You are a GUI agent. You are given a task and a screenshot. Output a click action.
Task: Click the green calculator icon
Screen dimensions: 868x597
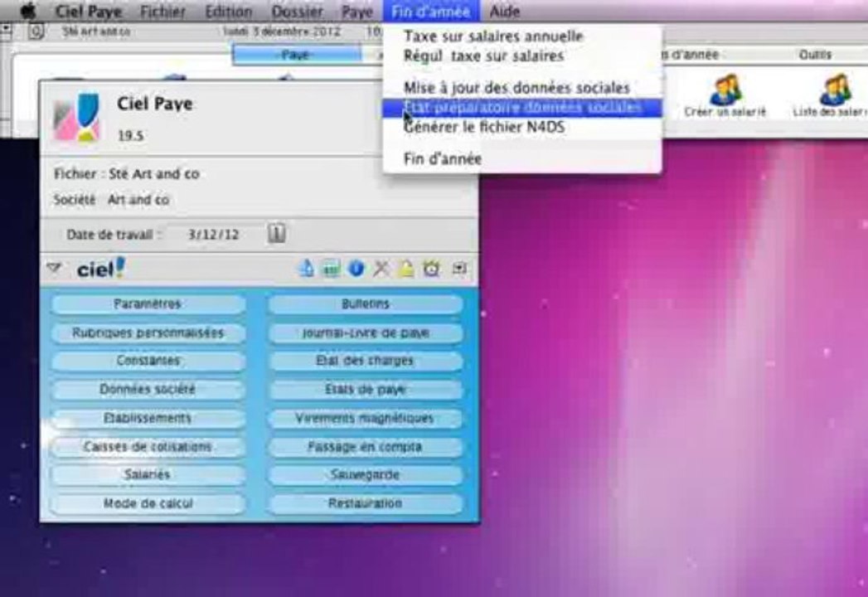click(x=331, y=269)
